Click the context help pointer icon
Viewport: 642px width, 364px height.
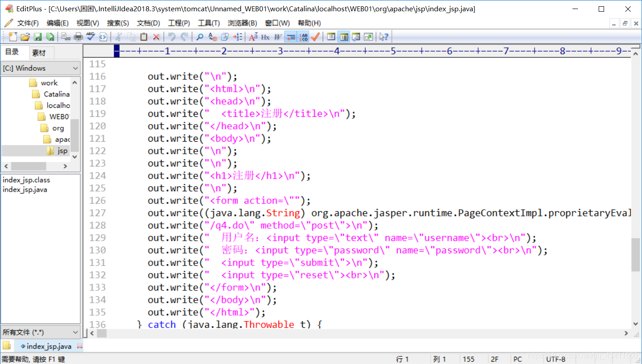click(384, 37)
